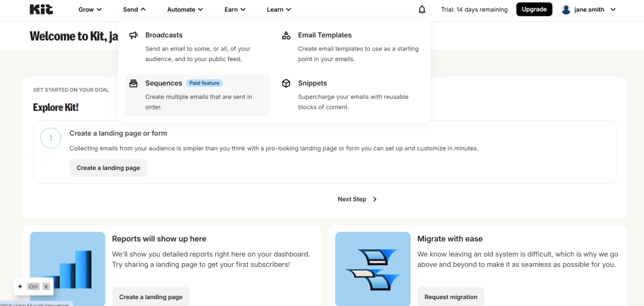Click the Kit logo
Viewport: 644px width, 306px height.
(41, 9)
